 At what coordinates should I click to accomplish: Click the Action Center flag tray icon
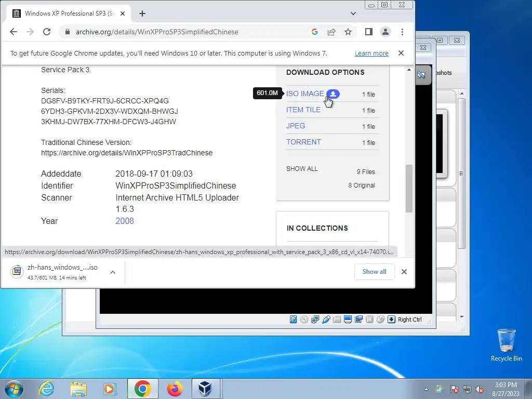coord(454,389)
